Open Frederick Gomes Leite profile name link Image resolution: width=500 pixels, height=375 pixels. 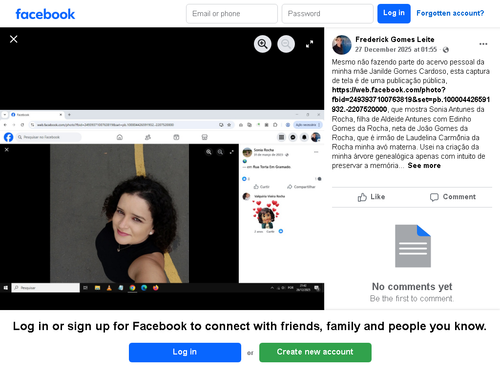[x=395, y=39]
